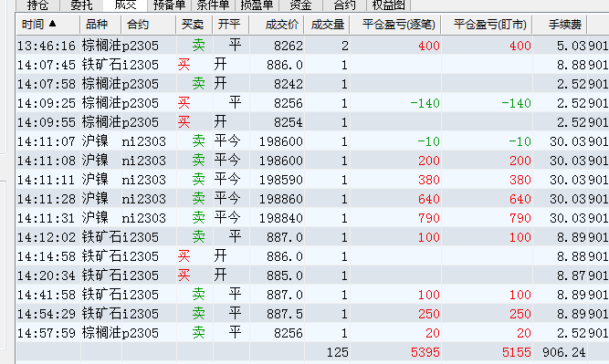This screenshot has height=364, width=609.
Task: Click the price cell 885.0
Action: coord(285,276)
